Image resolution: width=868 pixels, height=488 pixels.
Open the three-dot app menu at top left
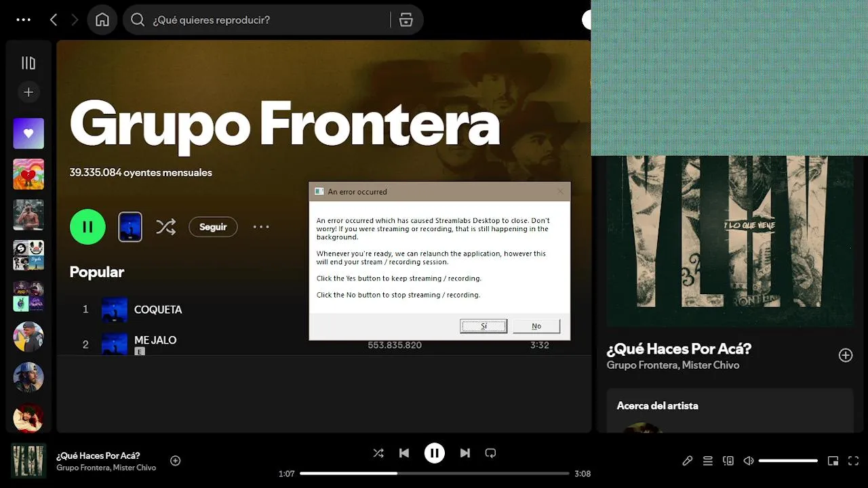click(x=24, y=20)
